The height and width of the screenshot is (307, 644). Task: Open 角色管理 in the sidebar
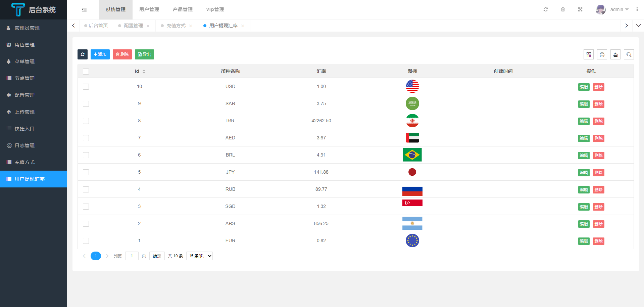point(34,45)
